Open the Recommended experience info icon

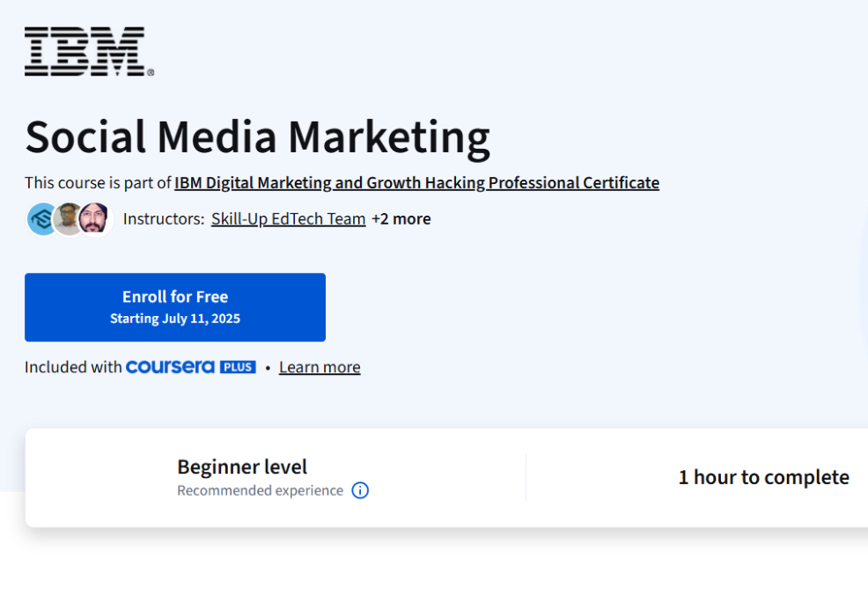(x=360, y=490)
